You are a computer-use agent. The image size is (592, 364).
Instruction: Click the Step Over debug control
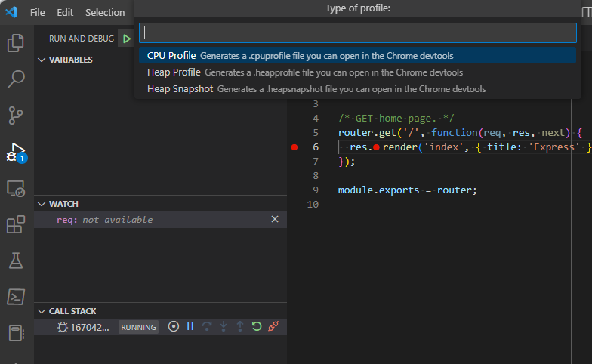point(207,326)
